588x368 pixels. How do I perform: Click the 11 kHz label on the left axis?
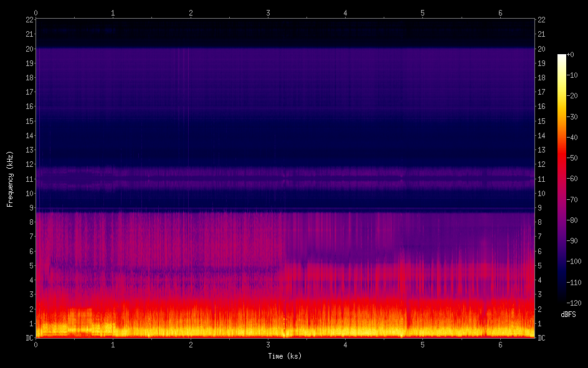[x=27, y=179]
